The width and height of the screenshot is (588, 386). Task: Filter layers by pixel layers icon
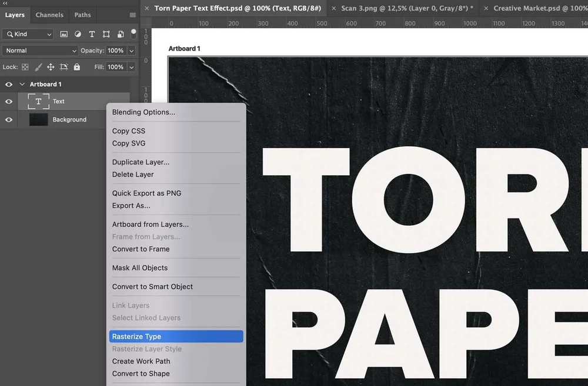tap(64, 34)
